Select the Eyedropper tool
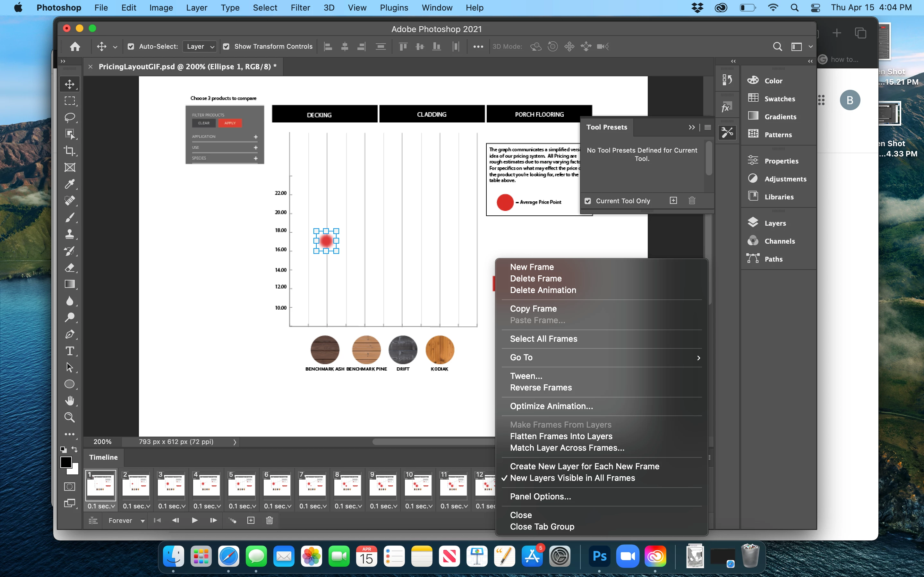Image resolution: width=924 pixels, height=577 pixels. coord(70,184)
